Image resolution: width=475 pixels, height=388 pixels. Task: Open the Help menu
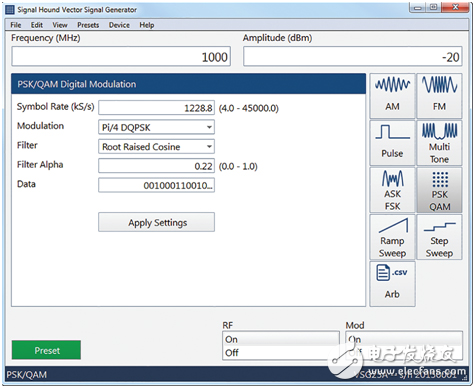tap(147, 25)
